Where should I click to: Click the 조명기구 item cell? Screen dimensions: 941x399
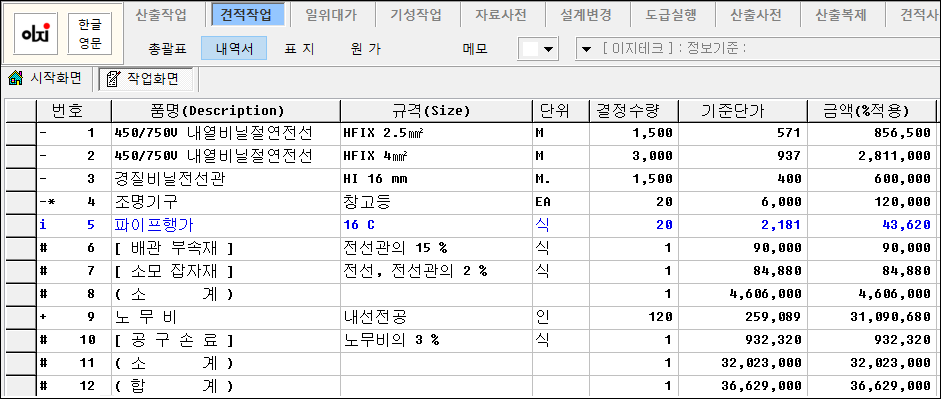[226, 202]
